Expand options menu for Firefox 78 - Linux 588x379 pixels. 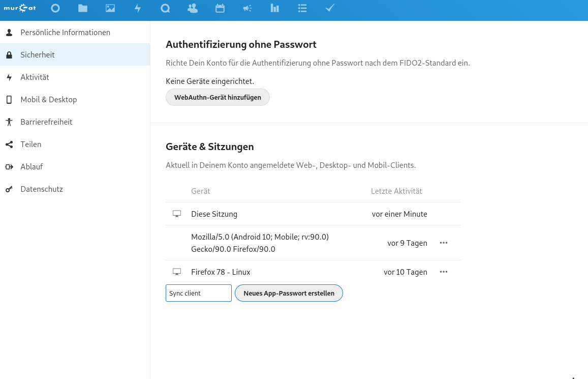[444, 272]
